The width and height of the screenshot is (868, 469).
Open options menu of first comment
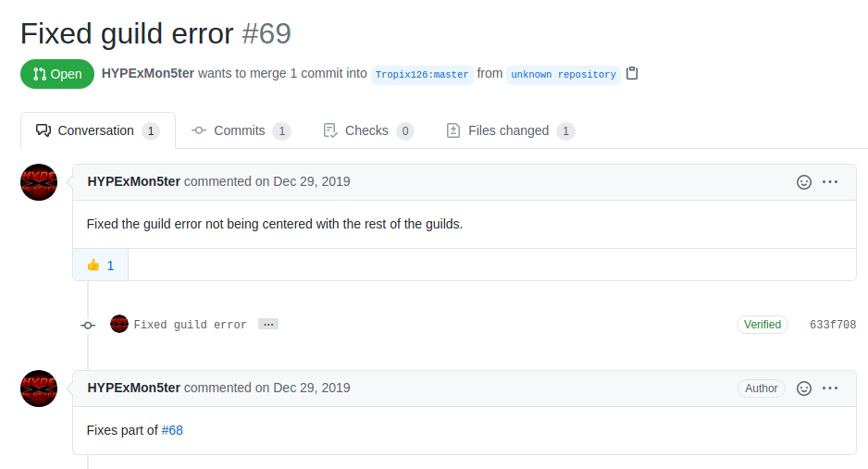coord(830,182)
